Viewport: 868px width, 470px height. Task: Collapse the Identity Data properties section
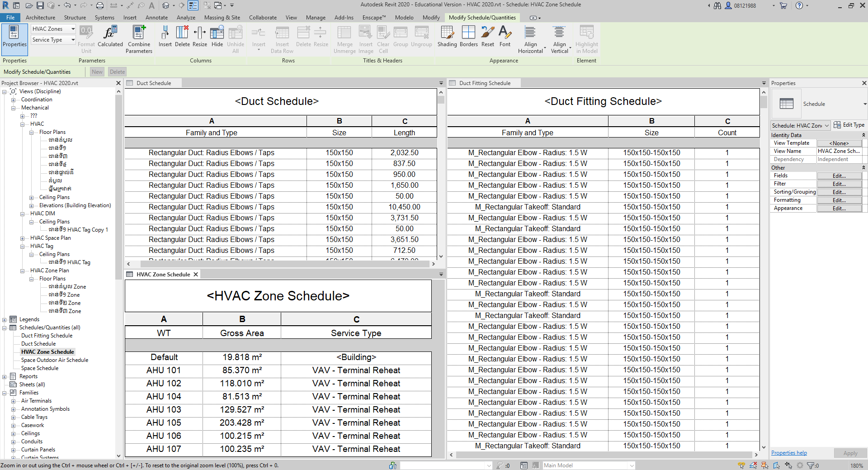click(863, 135)
